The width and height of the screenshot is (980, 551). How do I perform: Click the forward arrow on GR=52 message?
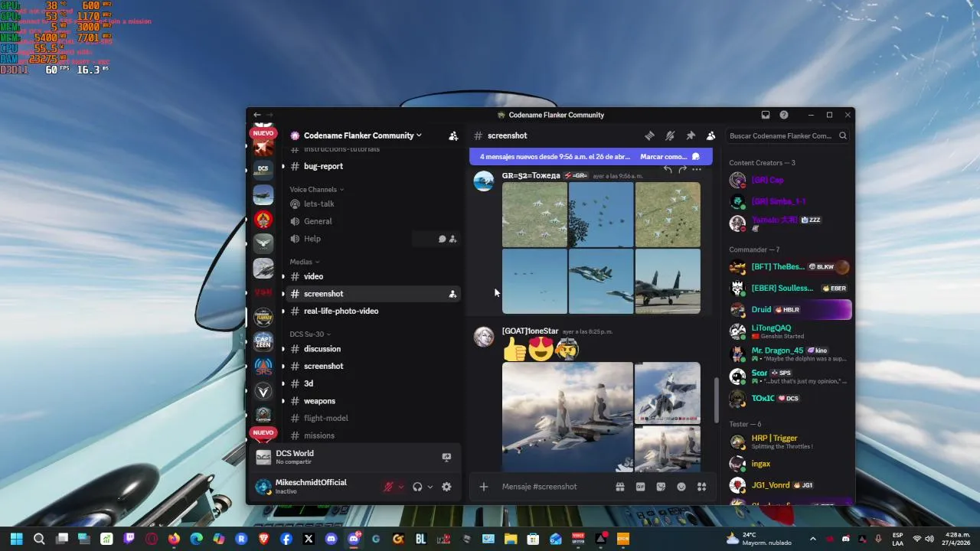pos(682,169)
